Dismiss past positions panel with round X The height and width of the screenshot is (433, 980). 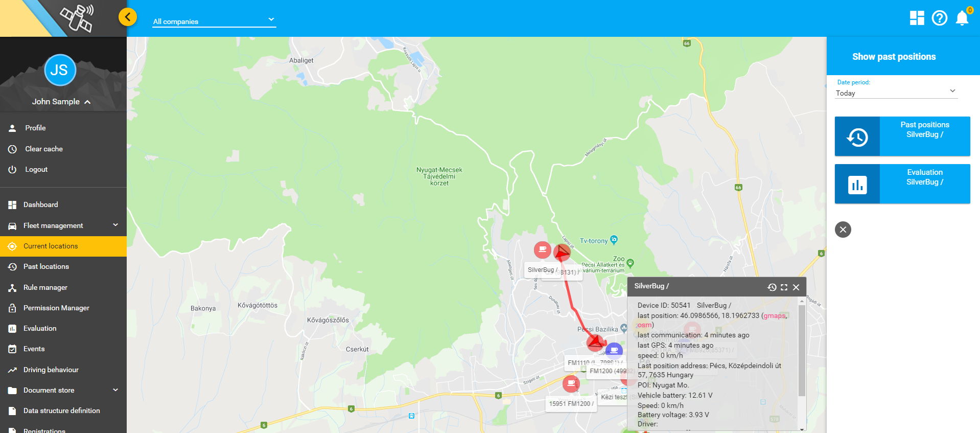[x=843, y=230]
